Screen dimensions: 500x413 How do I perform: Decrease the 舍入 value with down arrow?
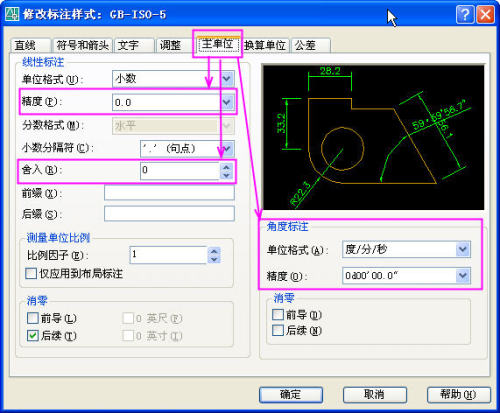click(226, 175)
